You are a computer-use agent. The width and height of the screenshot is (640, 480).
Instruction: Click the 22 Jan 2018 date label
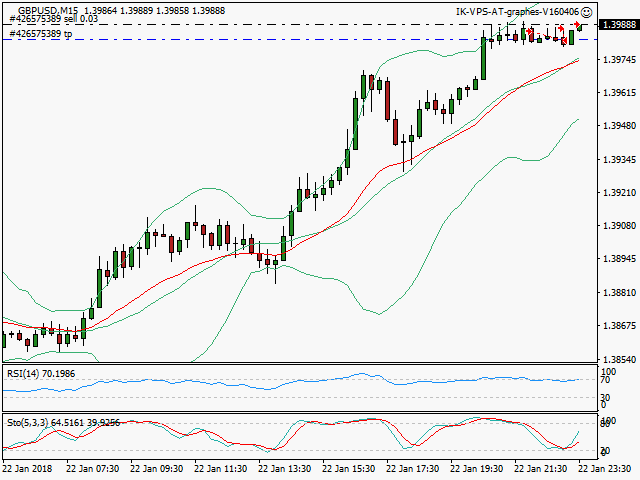[28, 467]
